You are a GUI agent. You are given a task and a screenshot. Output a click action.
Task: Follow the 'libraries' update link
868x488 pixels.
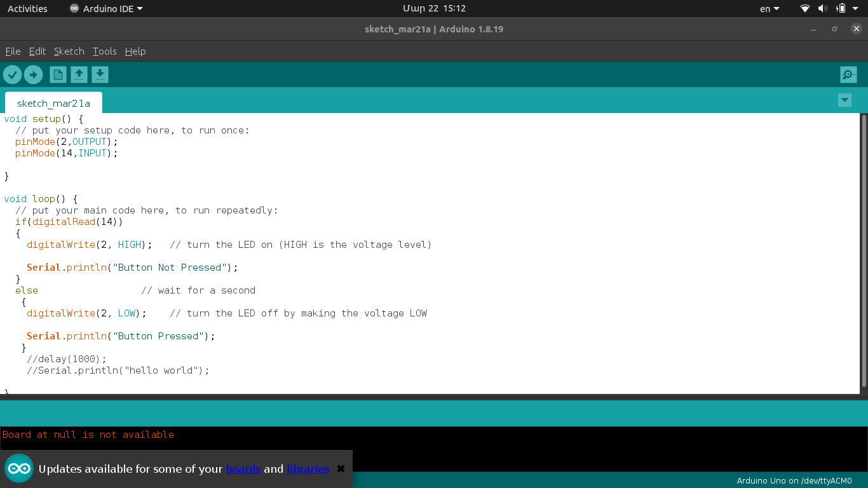(308, 469)
